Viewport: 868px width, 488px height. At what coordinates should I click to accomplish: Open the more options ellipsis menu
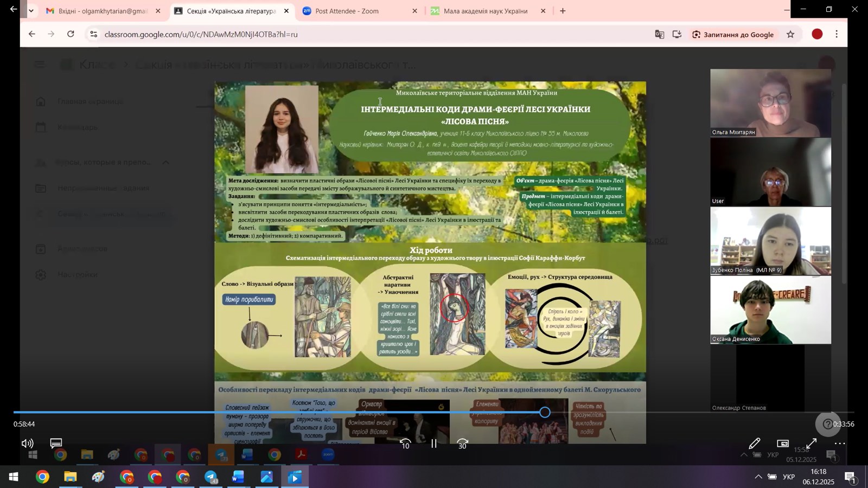[839, 444]
